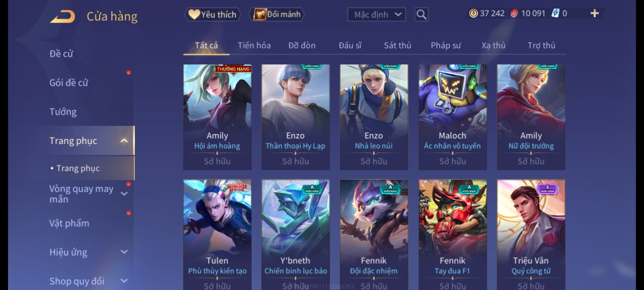This screenshot has width=644, height=290.
Task: Collapse the Trang phục sidebar section
Action: [x=124, y=140]
